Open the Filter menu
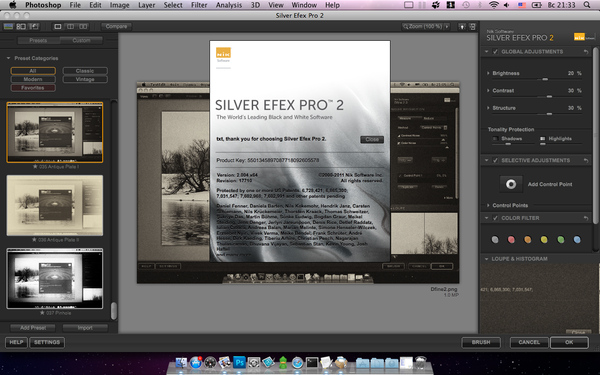Screen dimensions: 600x375 coord(199,5)
